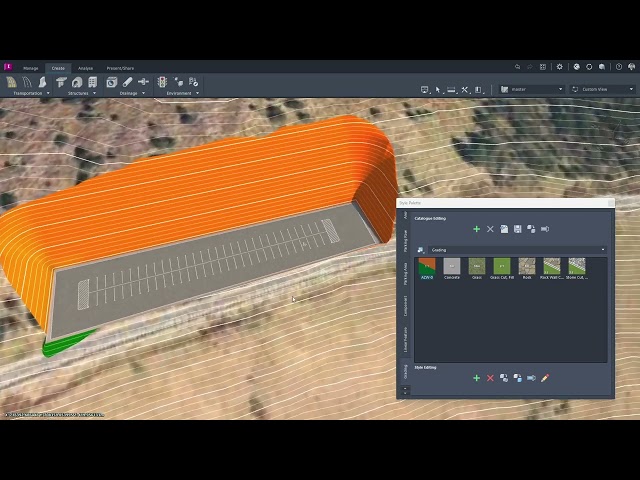
Task: Open the crossed-tools settings utility icon
Action: pos(465,89)
